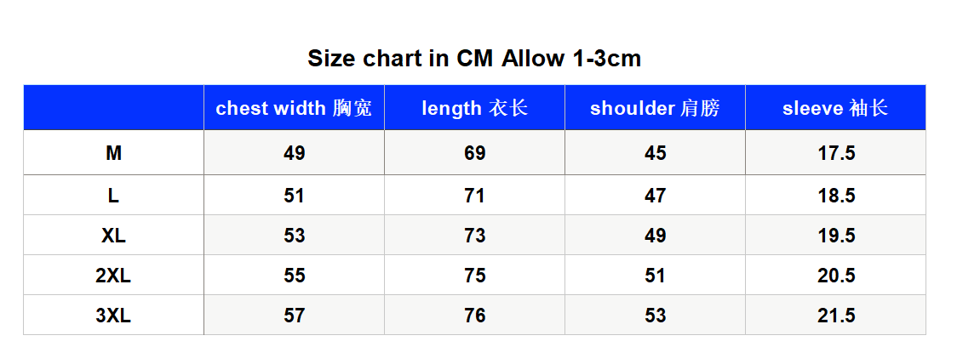Screen dimensions: 980x364
Task: Click the XL size row label
Action: point(114,236)
